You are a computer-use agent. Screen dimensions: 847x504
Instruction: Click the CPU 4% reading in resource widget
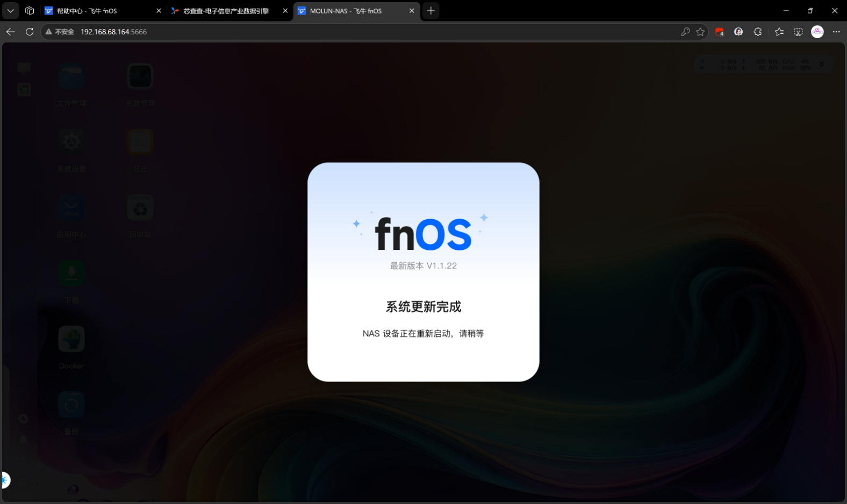pos(796,61)
